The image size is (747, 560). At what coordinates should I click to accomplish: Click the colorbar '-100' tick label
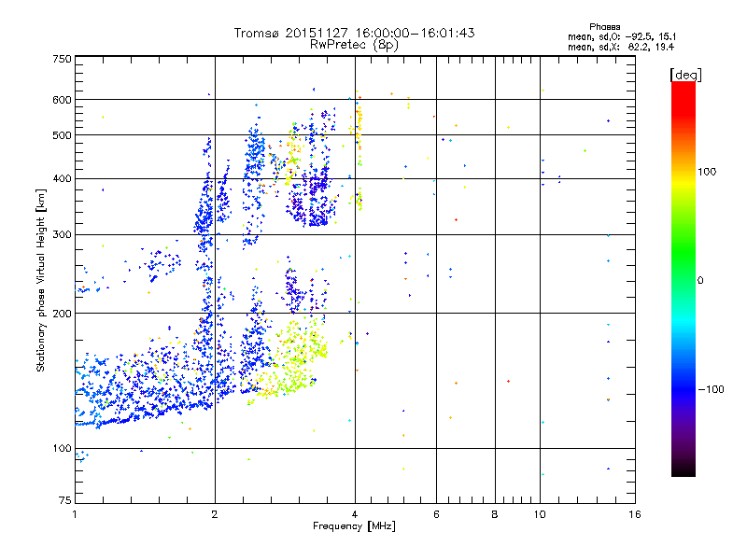(711, 389)
